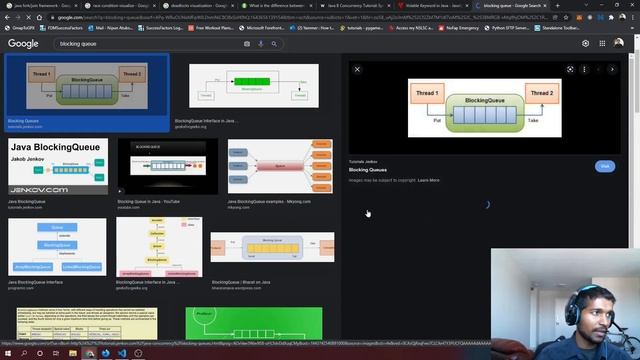Screen dimensions: 640x360
Task: Open Task View on the taskbar
Action: pyautogui.click(x=56, y=353)
